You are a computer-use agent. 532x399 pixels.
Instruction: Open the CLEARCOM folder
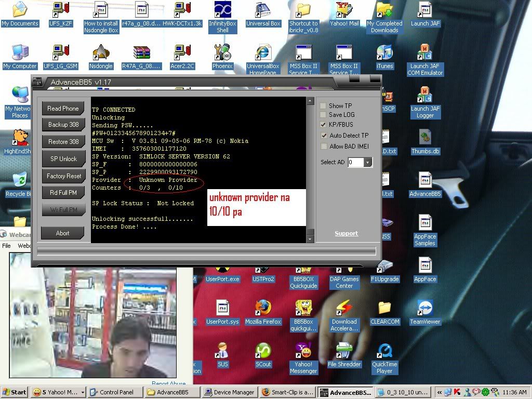[x=384, y=313]
